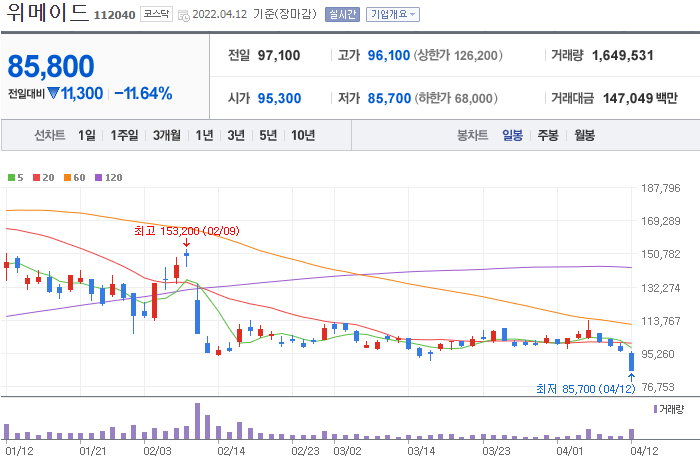Click the green 5-day moving average legend
The image size is (700, 466).
tap(16, 178)
